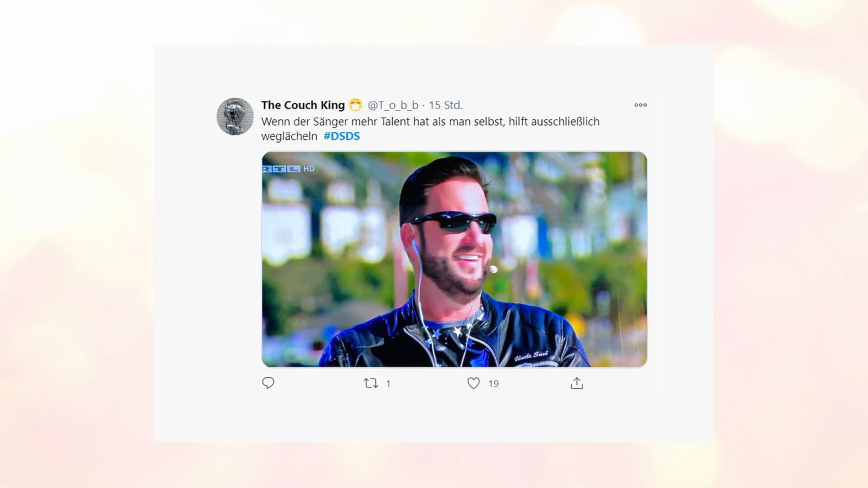Open the attached tweet photo

pos(454,259)
